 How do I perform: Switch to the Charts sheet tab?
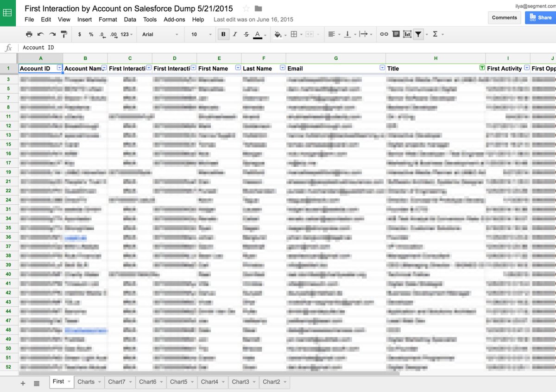pos(86,382)
